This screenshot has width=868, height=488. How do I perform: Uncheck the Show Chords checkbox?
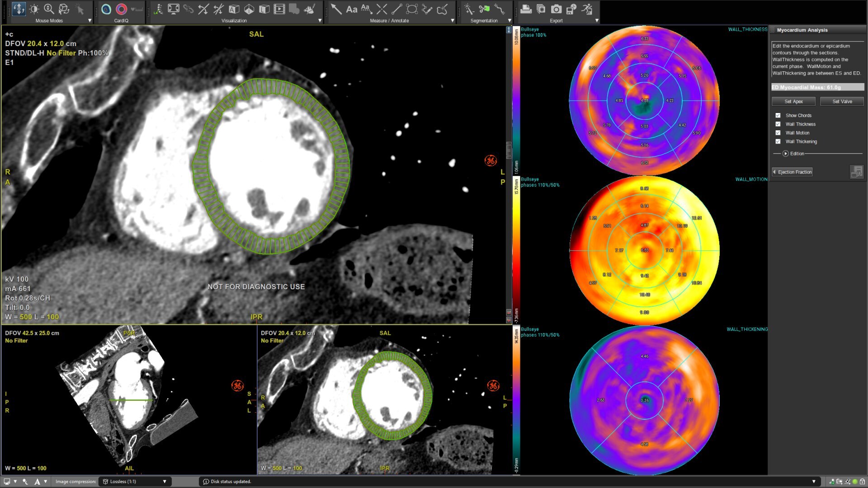pyautogui.click(x=778, y=115)
